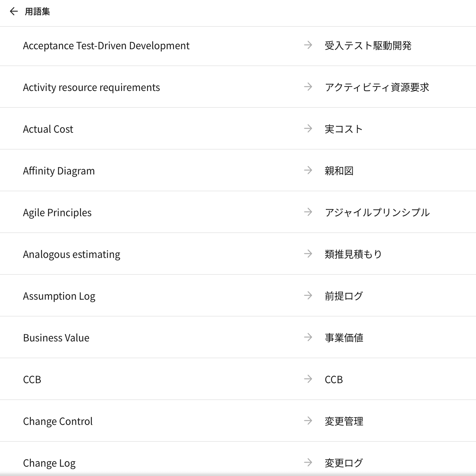This screenshot has width=476, height=476.
Task: Open the Change Log glossary entry
Action: (x=238, y=459)
